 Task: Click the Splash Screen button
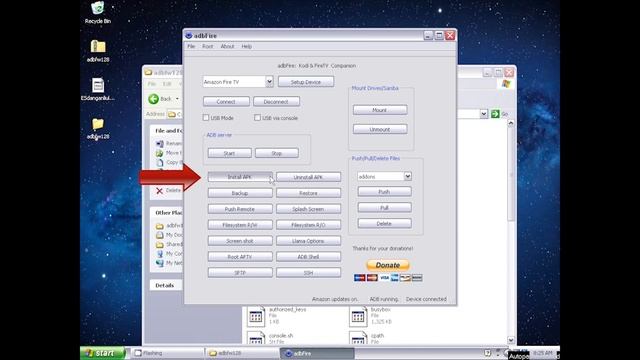pos(308,209)
